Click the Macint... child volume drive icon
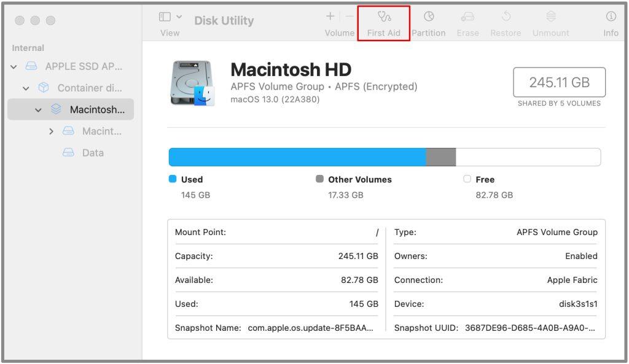The image size is (629, 364). [x=69, y=131]
